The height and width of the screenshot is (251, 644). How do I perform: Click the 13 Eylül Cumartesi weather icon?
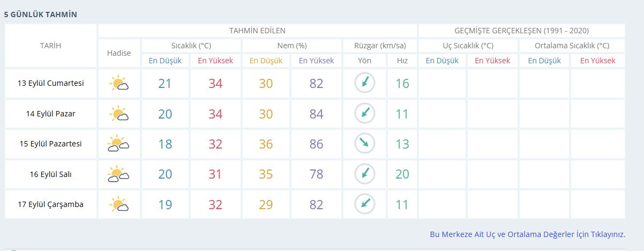point(118,84)
